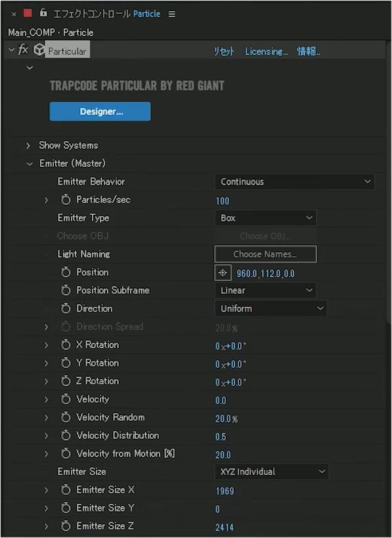The width and height of the screenshot is (392, 538).
Task: Click the Licensing... link
Action: (x=266, y=51)
